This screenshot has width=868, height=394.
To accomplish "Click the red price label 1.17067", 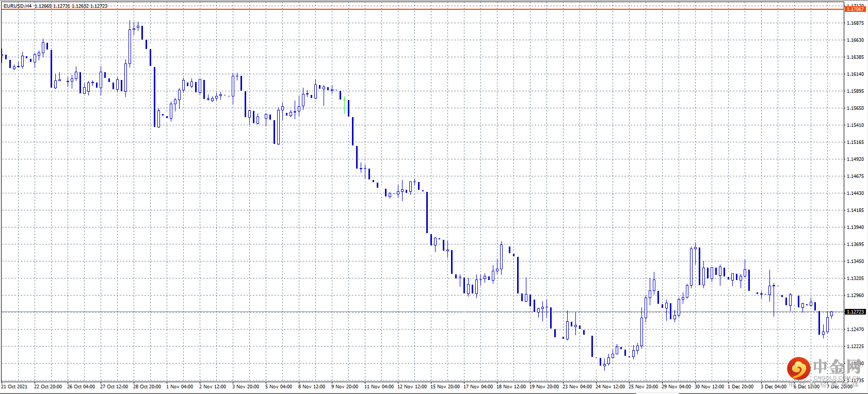I will [x=855, y=9].
